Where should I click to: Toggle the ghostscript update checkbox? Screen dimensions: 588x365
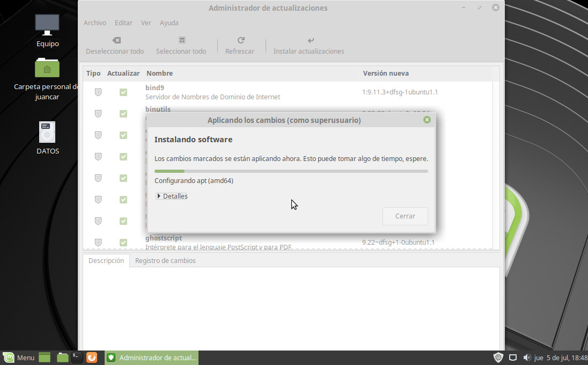(x=123, y=243)
